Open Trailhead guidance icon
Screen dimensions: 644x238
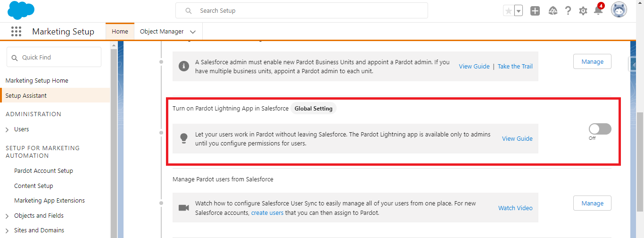(553, 11)
